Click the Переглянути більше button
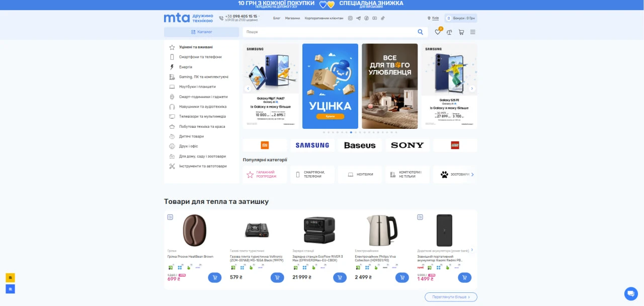 [451, 297]
